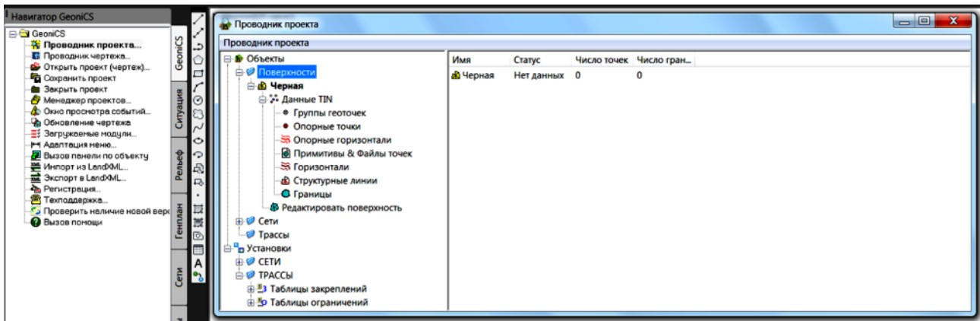This screenshot has height=321, width=980.
Task: Collapse the GeoniCS root node
Action: coord(12,34)
